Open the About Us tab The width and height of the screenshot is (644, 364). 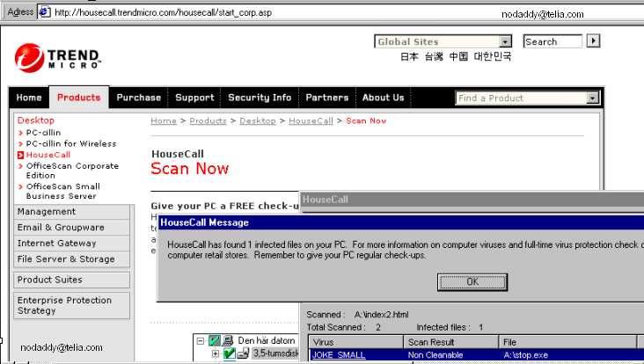pyautogui.click(x=383, y=98)
